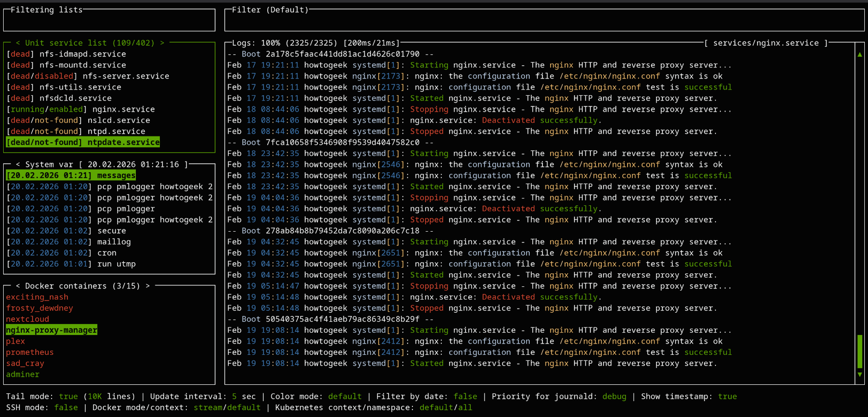Screen dimensions: 868x417
Task: Click the Feb 19 19:08:14 Started log line
Action: [472, 364]
